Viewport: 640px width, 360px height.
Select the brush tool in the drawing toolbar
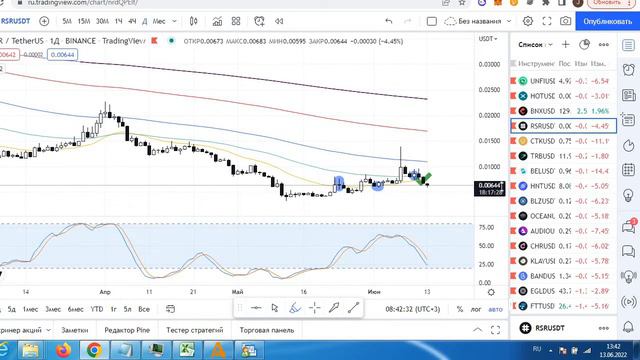click(x=294, y=308)
